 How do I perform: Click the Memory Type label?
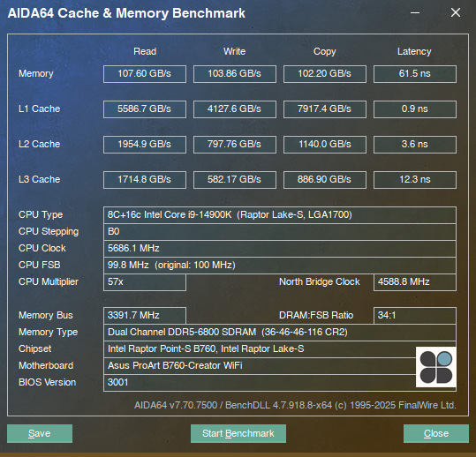48,332
